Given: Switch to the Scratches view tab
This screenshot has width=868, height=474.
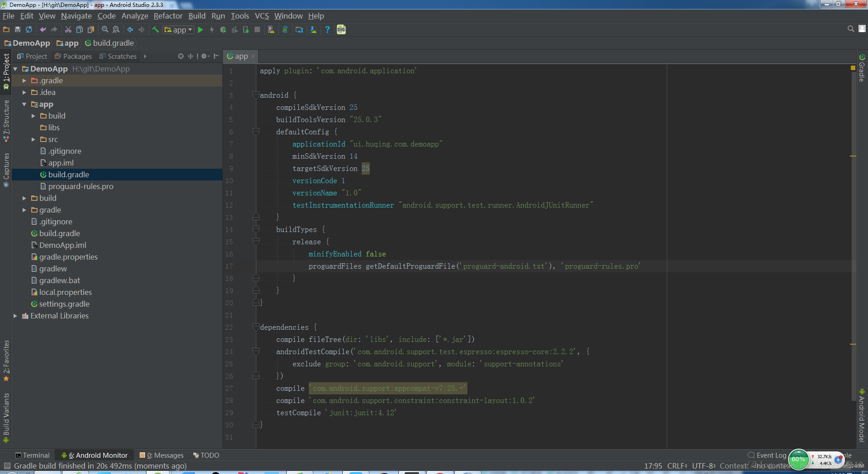Looking at the screenshot, I should pyautogui.click(x=118, y=56).
